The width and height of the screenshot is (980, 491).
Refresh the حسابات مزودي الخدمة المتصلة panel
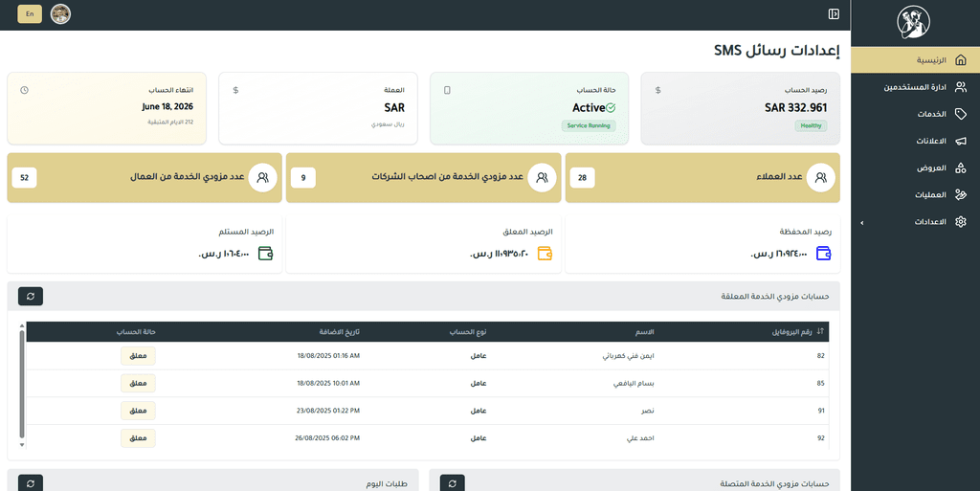tap(453, 483)
